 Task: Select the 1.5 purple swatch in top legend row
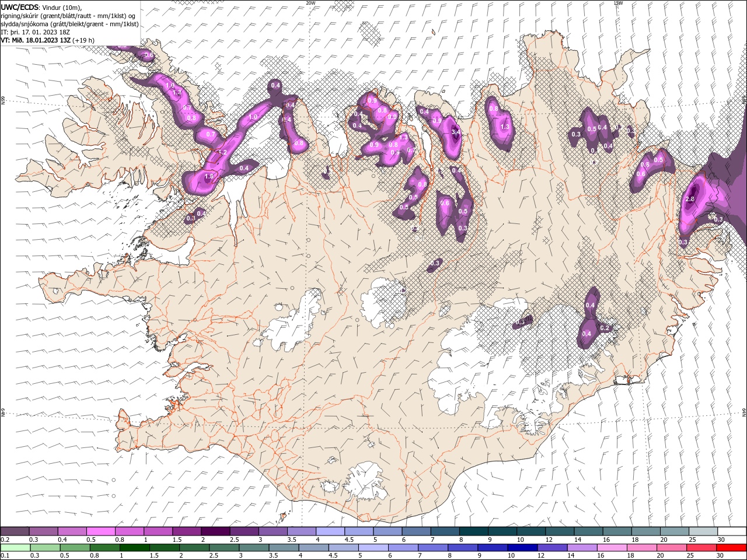click(187, 531)
